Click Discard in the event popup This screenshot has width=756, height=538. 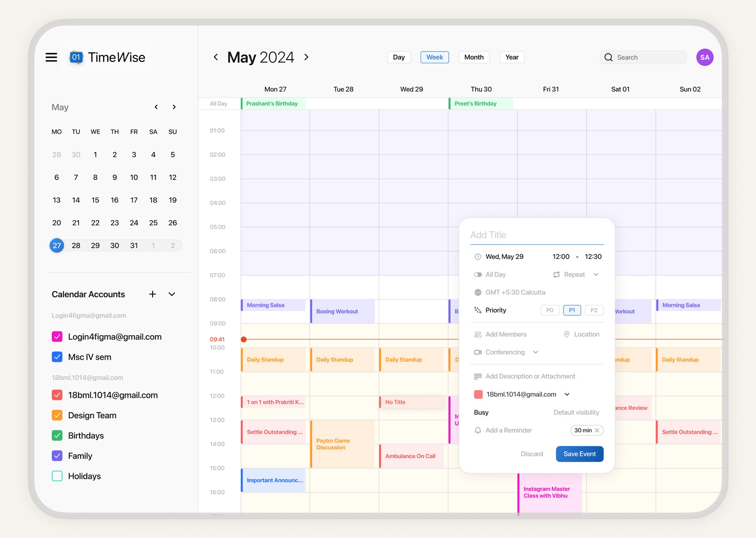point(532,454)
